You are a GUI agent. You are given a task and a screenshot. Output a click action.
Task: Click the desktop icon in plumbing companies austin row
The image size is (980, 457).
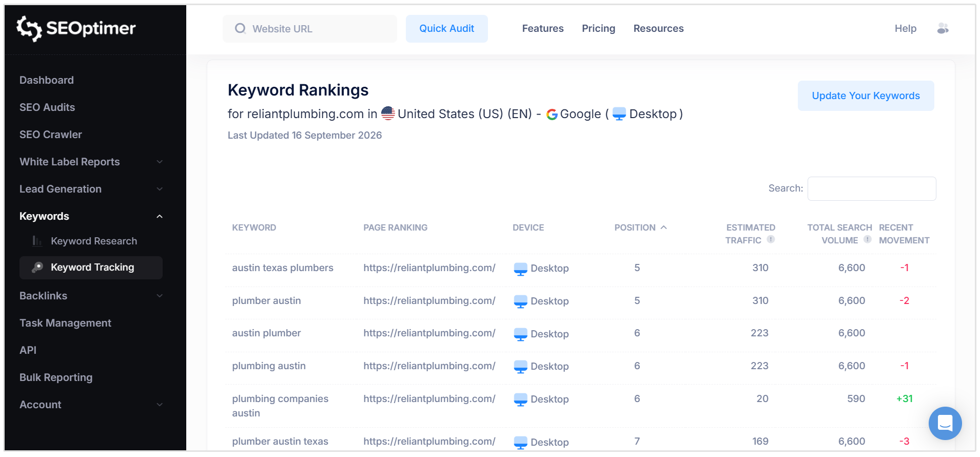pos(520,399)
